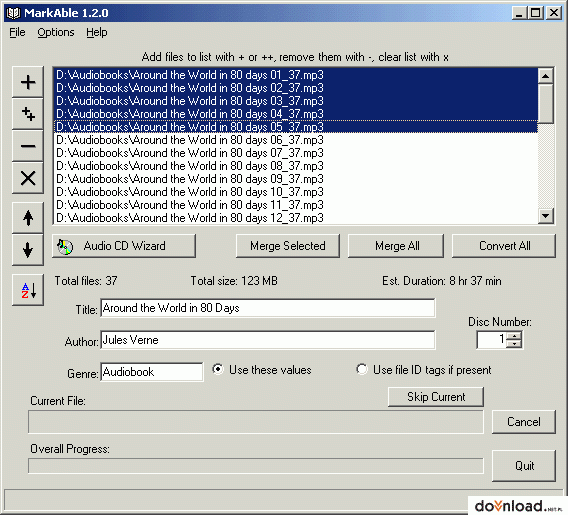Screen dimensions: 568x515
Task: Increase the Disc Number with up spinner
Action: point(514,336)
